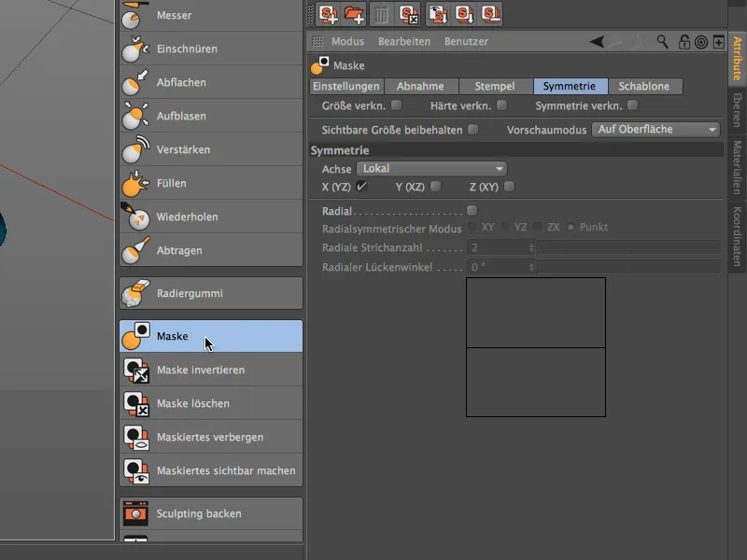The height and width of the screenshot is (560, 747).
Task: Click the menu grip dots before Modus
Action: pyautogui.click(x=317, y=41)
